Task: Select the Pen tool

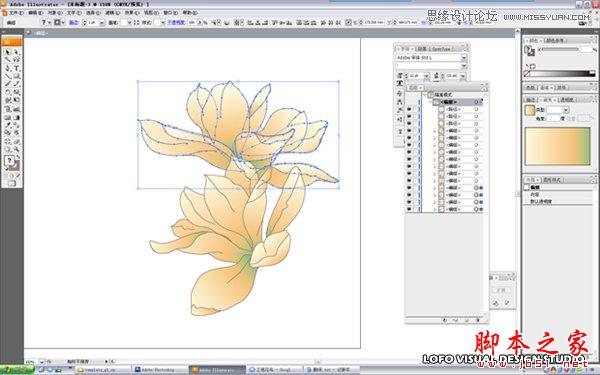Action: point(8,68)
